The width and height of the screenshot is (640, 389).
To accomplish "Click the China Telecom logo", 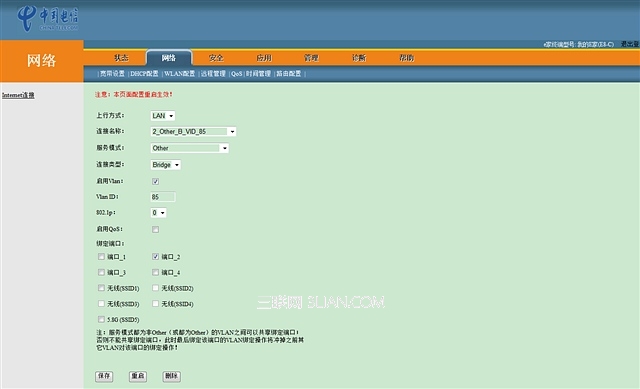I will (48, 19).
